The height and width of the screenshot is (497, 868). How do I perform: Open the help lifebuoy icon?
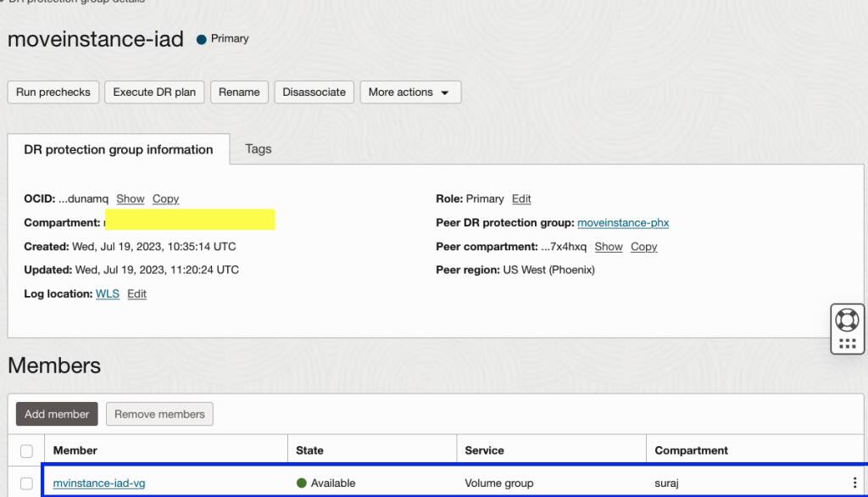[847, 321]
